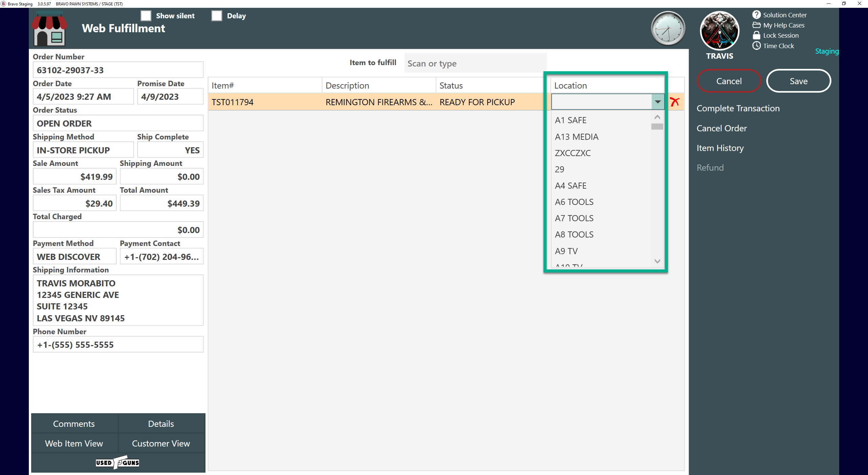Switch to Web Item View
The width and height of the screenshot is (868, 475).
(x=74, y=443)
